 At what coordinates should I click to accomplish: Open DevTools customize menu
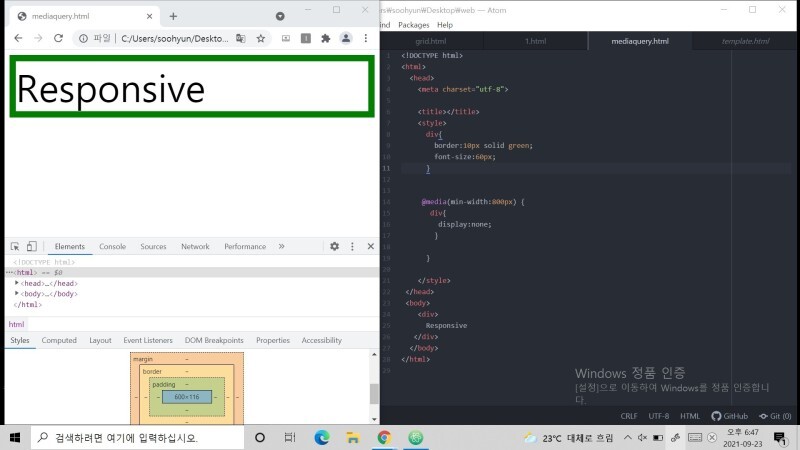(x=352, y=246)
